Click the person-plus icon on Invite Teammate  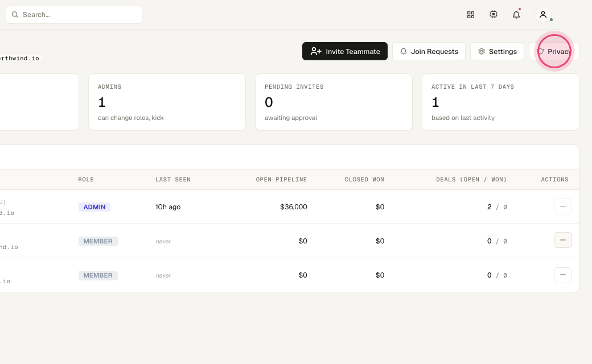pyautogui.click(x=316, y=51)
